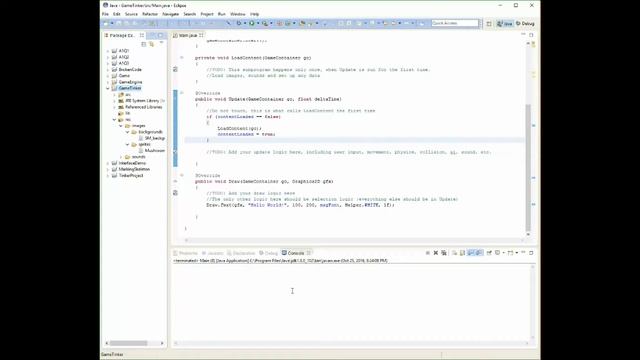This screenshot has width=640, height=360.
Task: Collapse the sprites folder
Action: (x=127, y=144)
